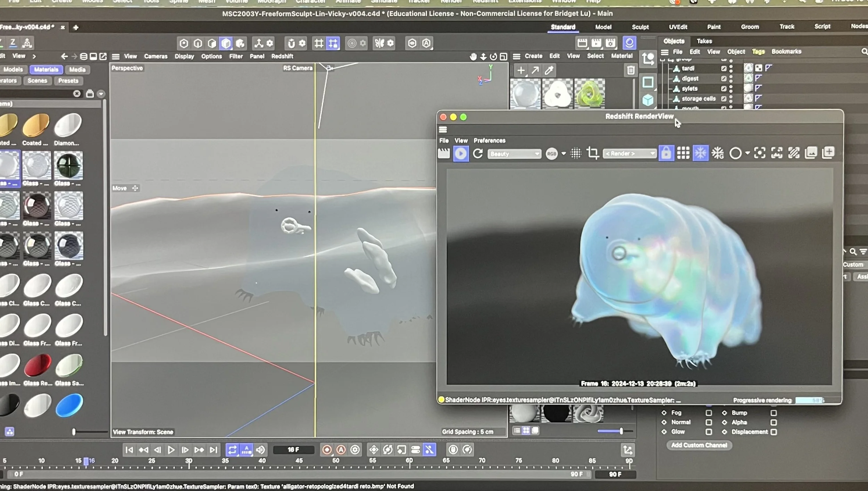This screenshot has height=491, width=868.
Task: Open the < Render > camera dropdown
Action: [x=629, y=153]
